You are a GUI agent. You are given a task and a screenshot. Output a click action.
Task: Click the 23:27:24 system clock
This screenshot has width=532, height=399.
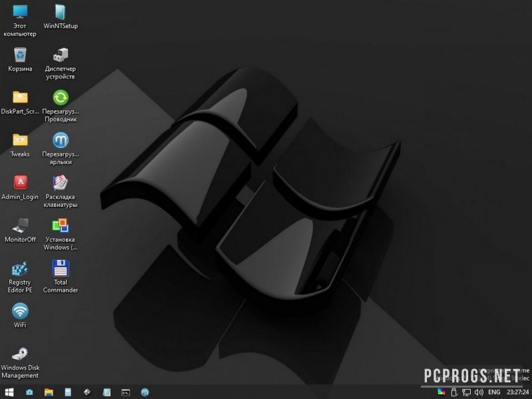point(518,392)
